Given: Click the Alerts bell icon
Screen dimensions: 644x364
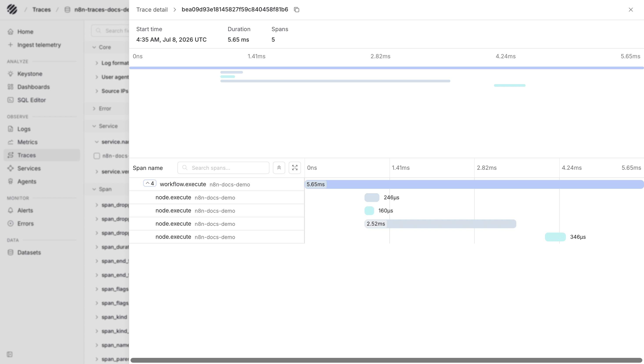Looking at the screenshot, I should coord(11,210).
